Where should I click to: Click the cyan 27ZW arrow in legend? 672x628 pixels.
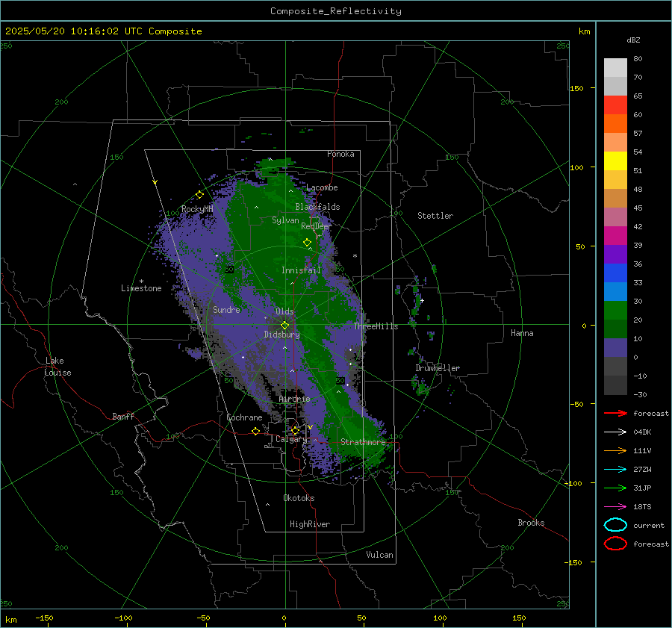(x=615, y=469)
